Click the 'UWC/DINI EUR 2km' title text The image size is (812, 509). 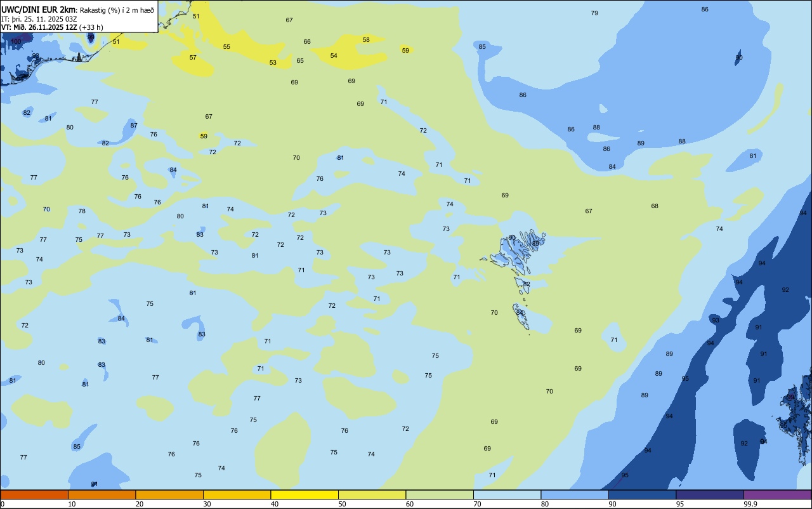point(38,10)
